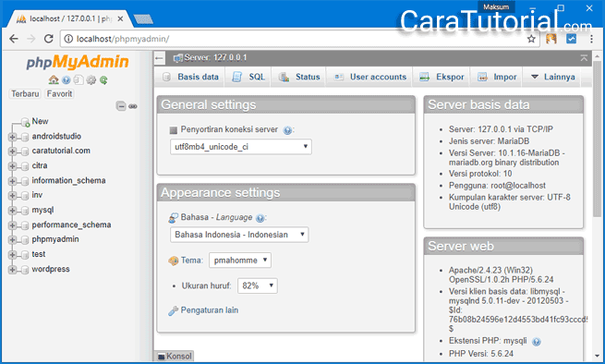This screenshot has width=605, height=364.
Task: Switch to the Basis data tab
Action: pos(191,77)
